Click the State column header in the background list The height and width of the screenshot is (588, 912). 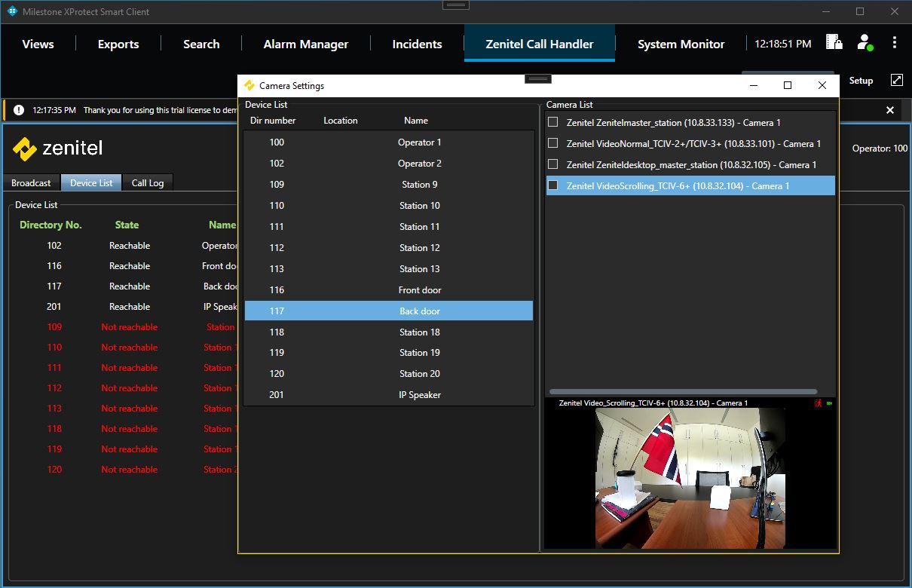coord(127,225)
